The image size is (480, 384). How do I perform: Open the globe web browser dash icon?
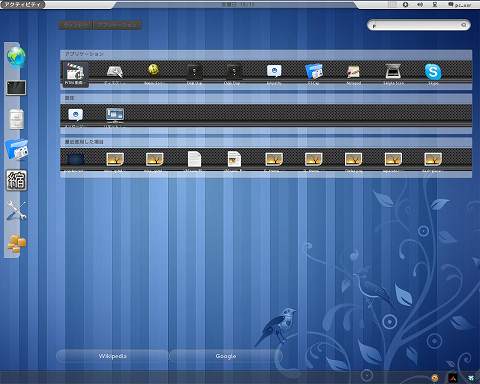point(16,57)
